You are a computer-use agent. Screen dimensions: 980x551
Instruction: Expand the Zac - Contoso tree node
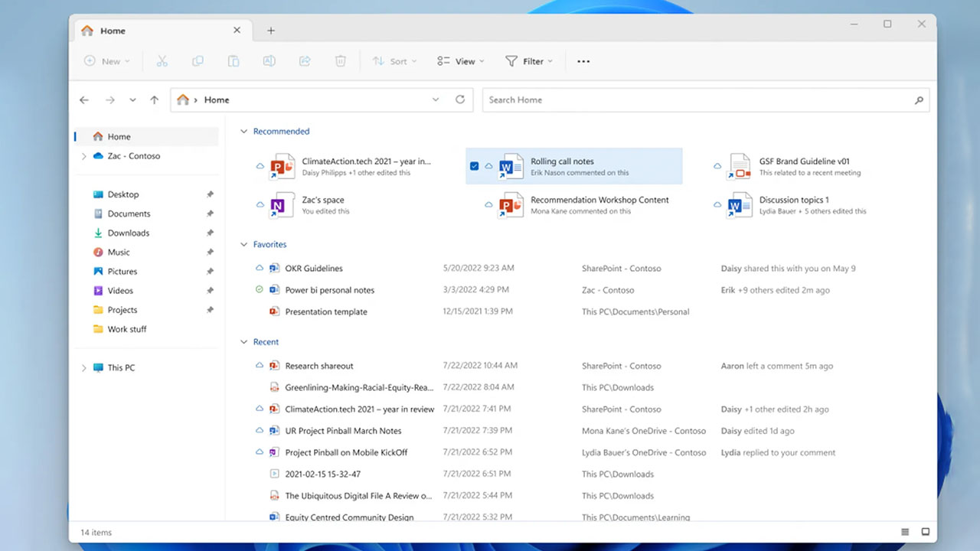point(83,156)
